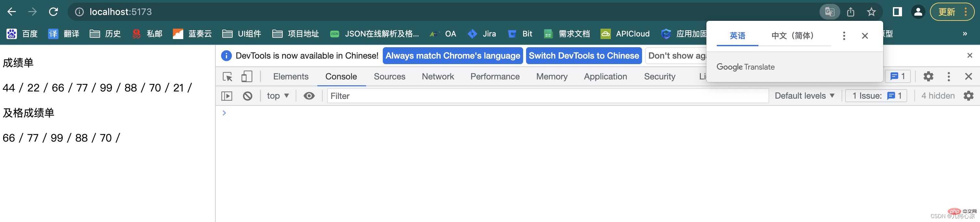
Task: Clear the console
Action: click(x=248, y=96)
